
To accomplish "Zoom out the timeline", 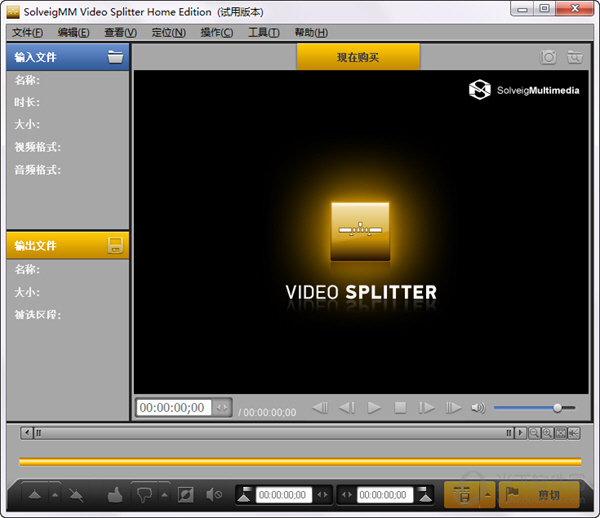I will 534,433.
